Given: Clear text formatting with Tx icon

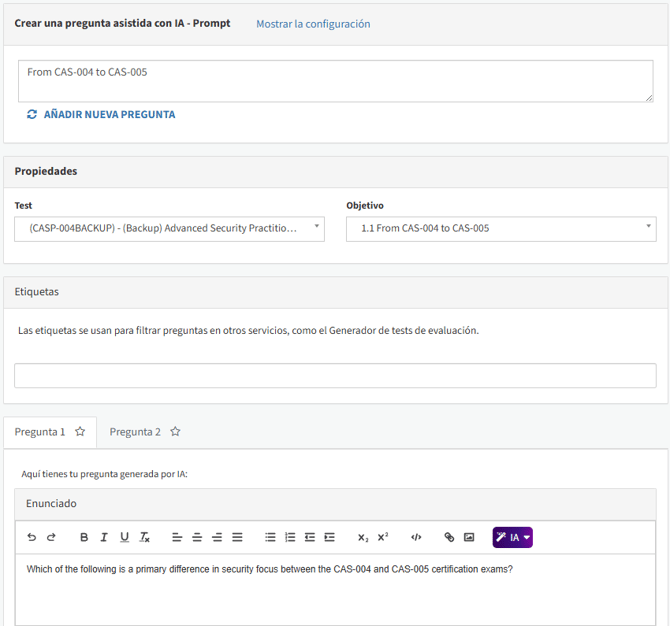Looking at the screenshot, I should (145, 537).
